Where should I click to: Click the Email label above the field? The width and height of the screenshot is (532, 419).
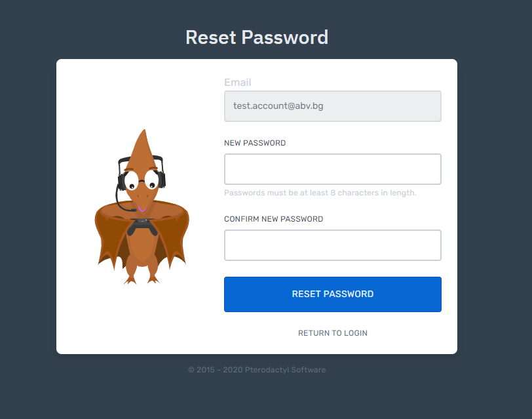coord(237,82)
